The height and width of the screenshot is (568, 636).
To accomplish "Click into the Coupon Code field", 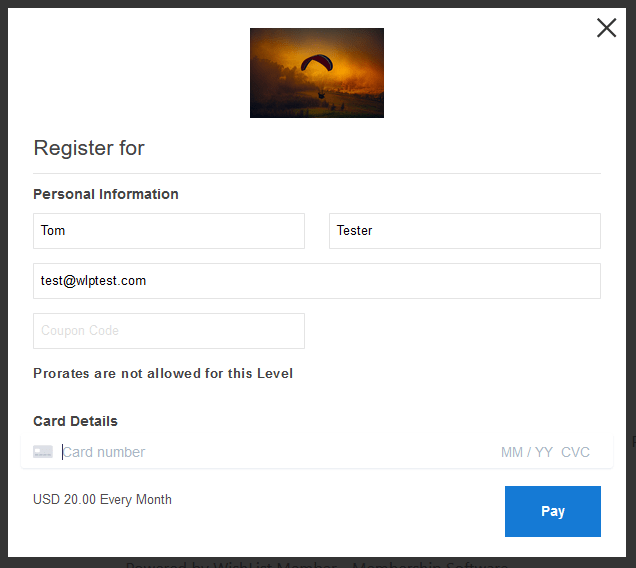I will coord(169,331).
